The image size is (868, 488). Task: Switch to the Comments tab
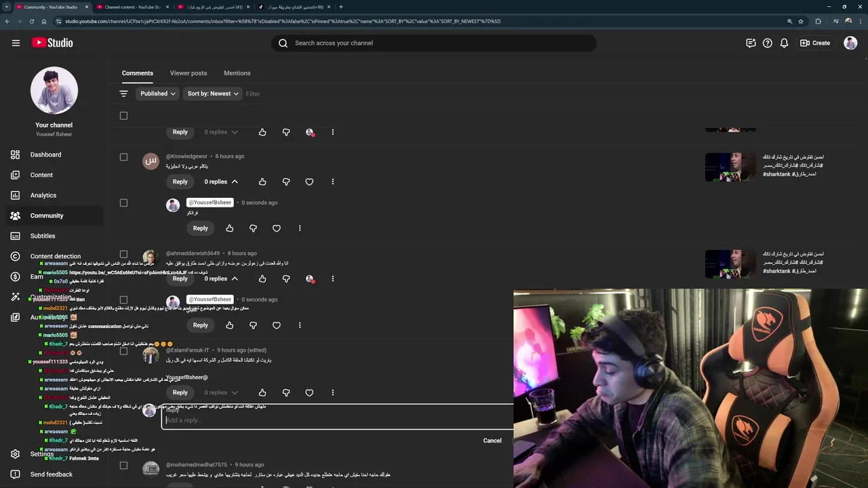coord(138,73)
